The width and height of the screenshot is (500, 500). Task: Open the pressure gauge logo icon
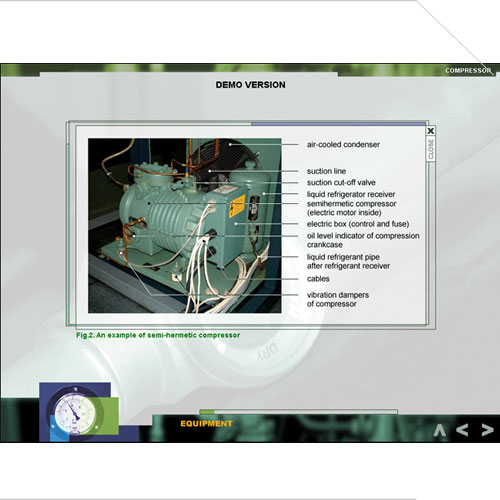tap(79, 412)
